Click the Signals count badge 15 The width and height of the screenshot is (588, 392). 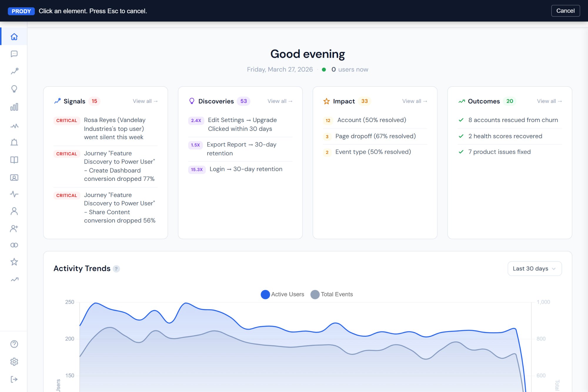[x=94, y=101]
